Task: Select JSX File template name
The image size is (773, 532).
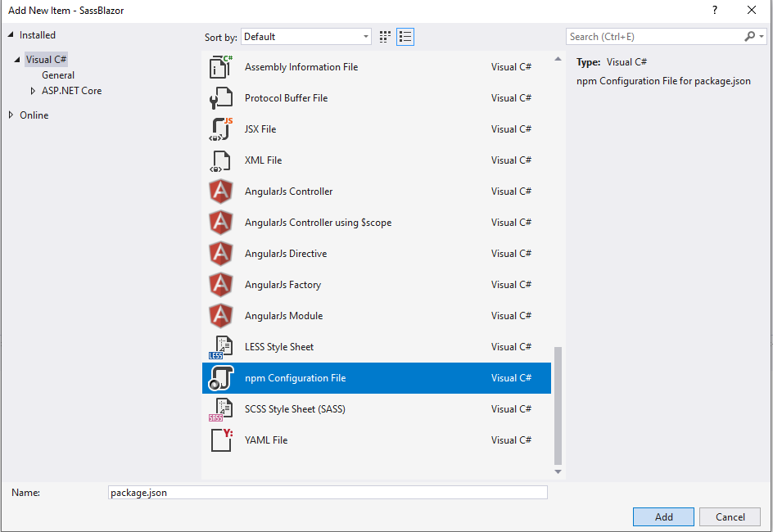Action: (260, 129)
